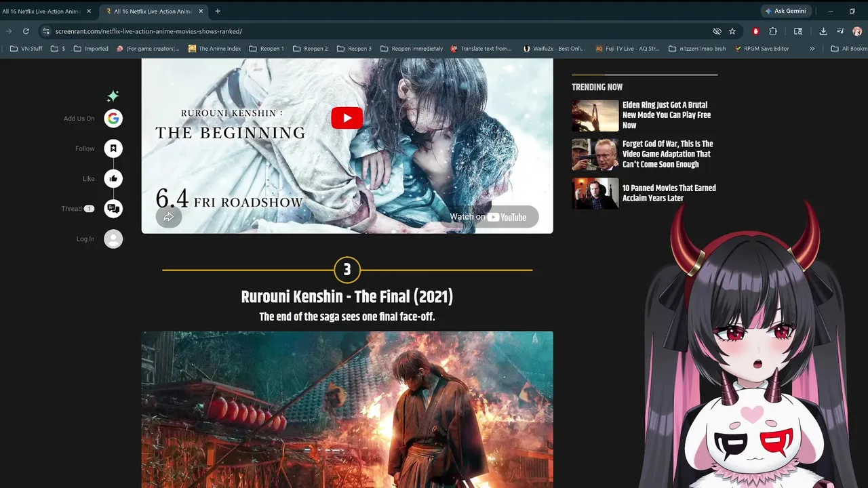The image size is (868, 488).
Task: Open the RPGM Save Editor bookmark
Action: coord(761,49)
